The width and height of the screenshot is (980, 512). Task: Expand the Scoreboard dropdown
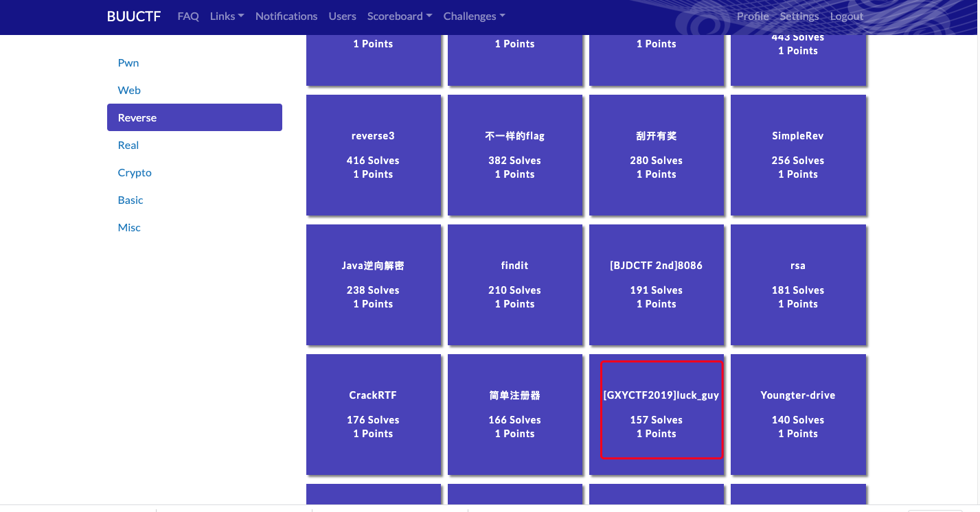[x=399, y=16]
